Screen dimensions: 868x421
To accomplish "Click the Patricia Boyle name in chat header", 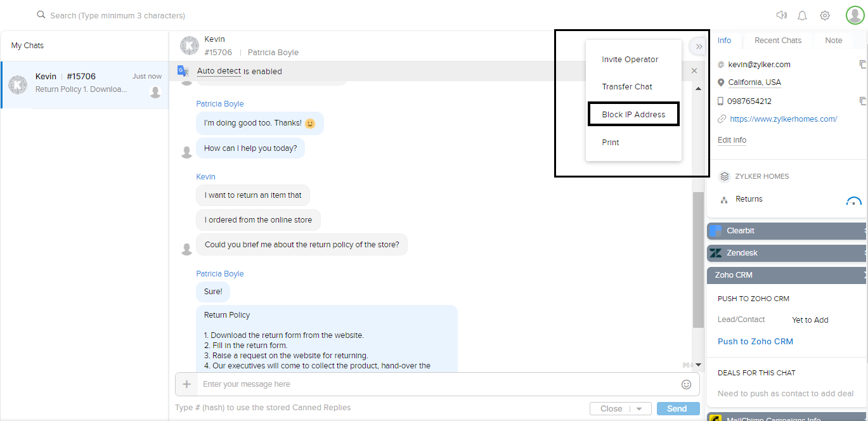I will (x=273, y=53).
